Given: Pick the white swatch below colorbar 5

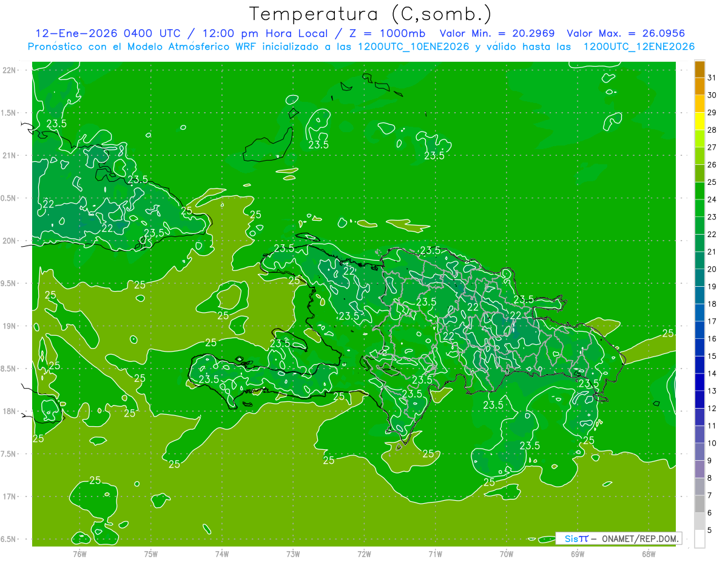Looking at the screenshot, I should (x=699, y=539).
